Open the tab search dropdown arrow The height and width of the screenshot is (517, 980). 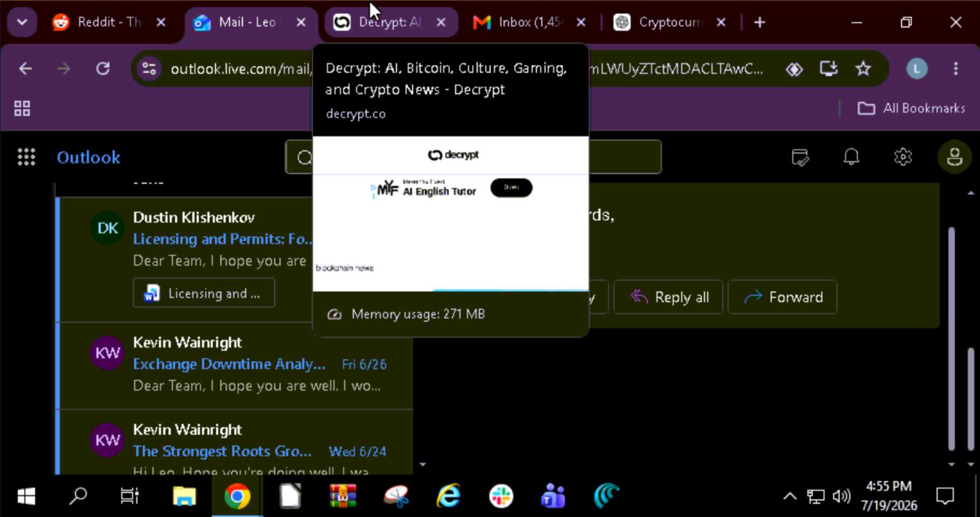[22, 23]
